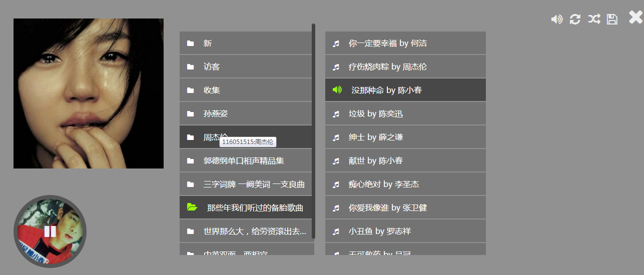Click the large album cover image
This screenshot has width=644, height=275.
pos(88,93)
